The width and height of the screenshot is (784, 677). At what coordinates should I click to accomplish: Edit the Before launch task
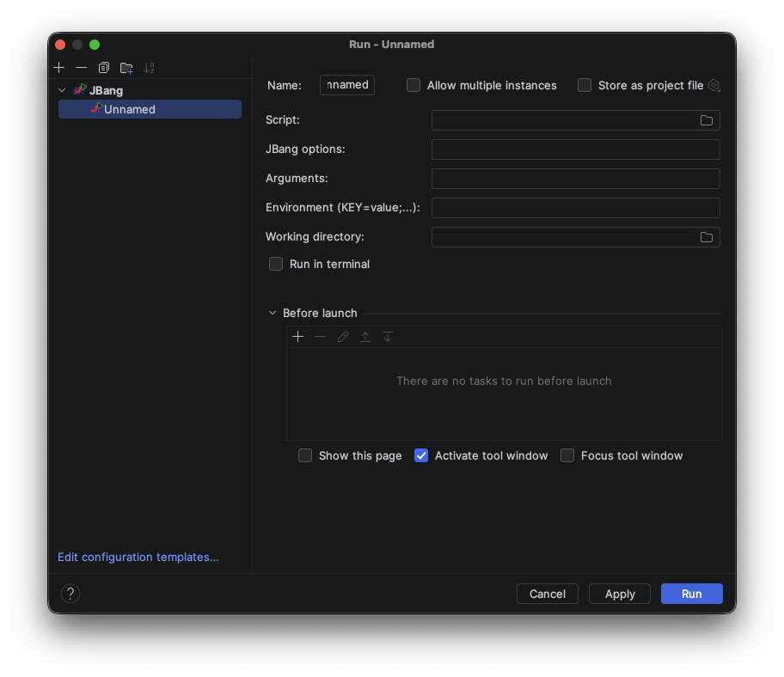342,337
